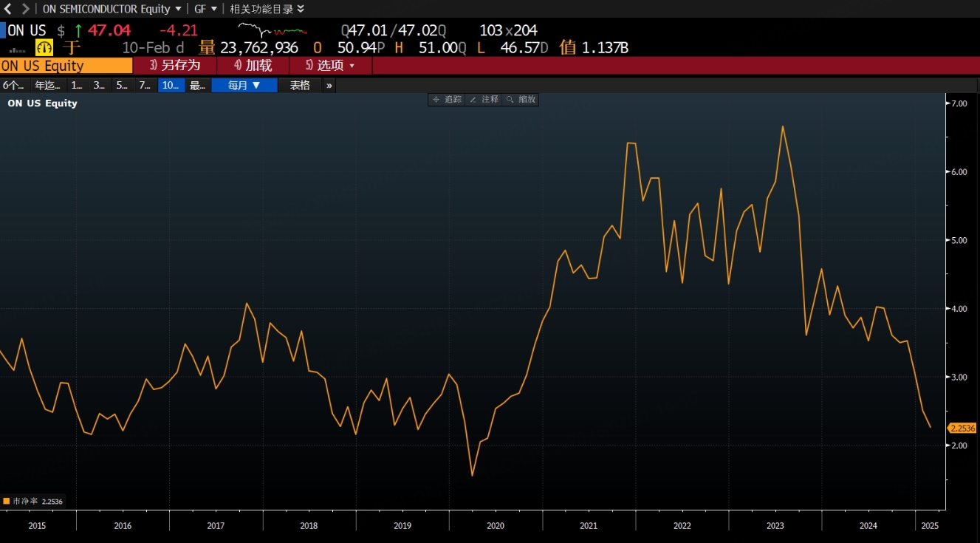Activate the 追踪 crosshair tracking tool
This screenshot has height=543, width=980.
pos(447,99)
